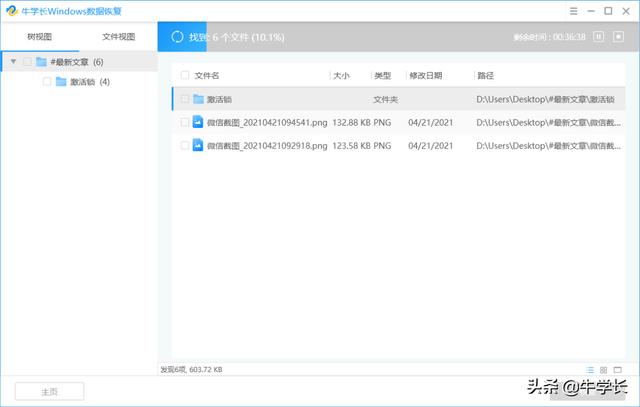Click the 文件夹 type cell
640x407 pixels.
tap(386, 99)
